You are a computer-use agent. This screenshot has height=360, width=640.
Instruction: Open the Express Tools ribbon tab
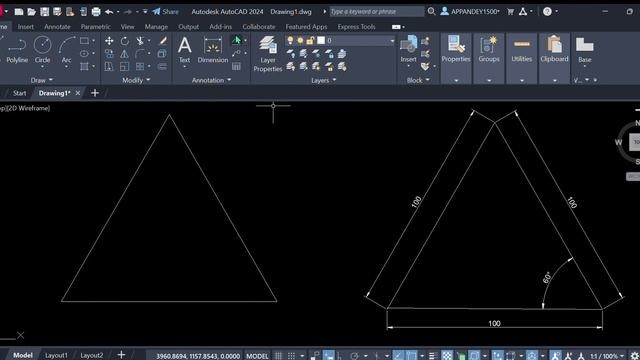click(356, 27)
